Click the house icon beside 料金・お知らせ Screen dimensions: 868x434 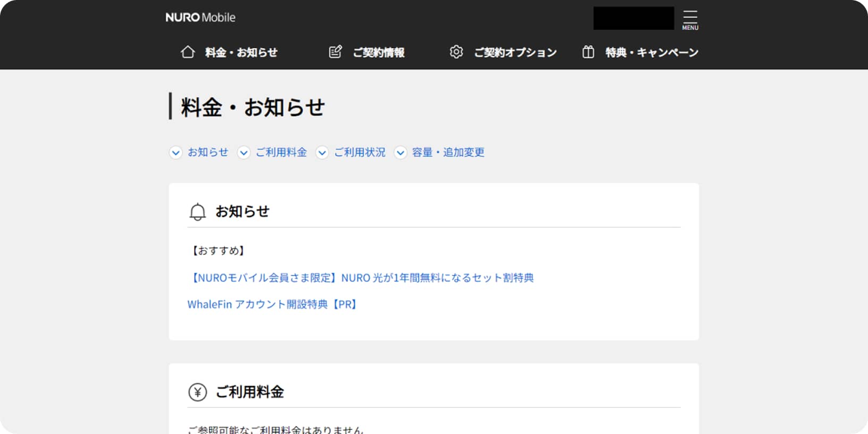[188, 52]
